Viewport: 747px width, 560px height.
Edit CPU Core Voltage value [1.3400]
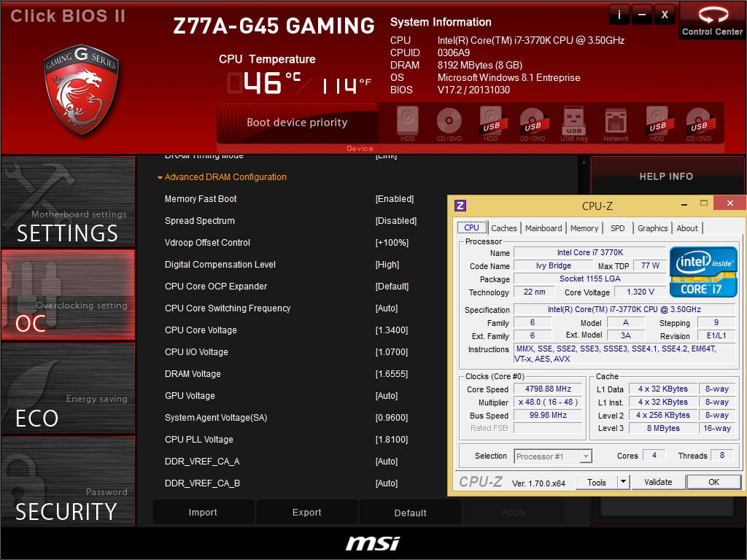tap(392, 330)
